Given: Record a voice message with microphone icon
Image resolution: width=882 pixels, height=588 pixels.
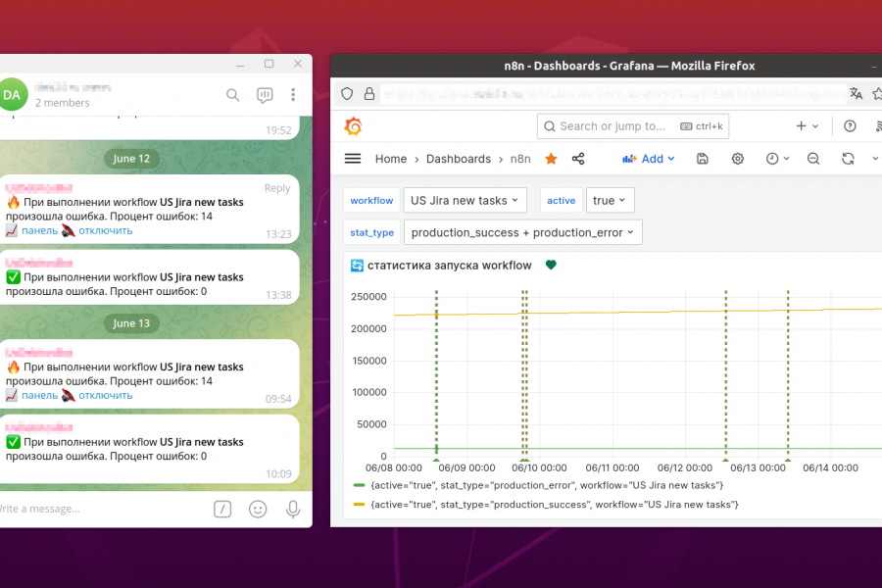Looking at the screenshot, I should coord(292,510).
